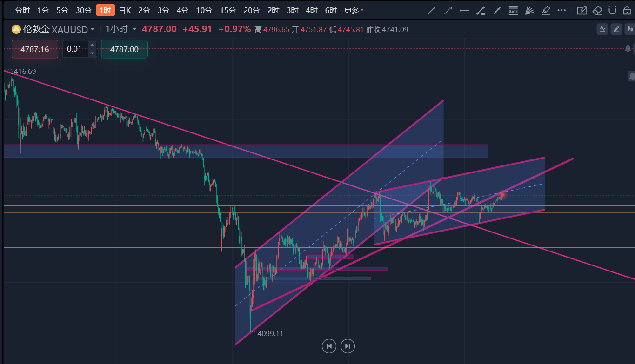Click the red 4787.16 sell price button
Image resolution: width=635 pixels, height=364 pixels.
pyautogui.click(x=35, y=49)
